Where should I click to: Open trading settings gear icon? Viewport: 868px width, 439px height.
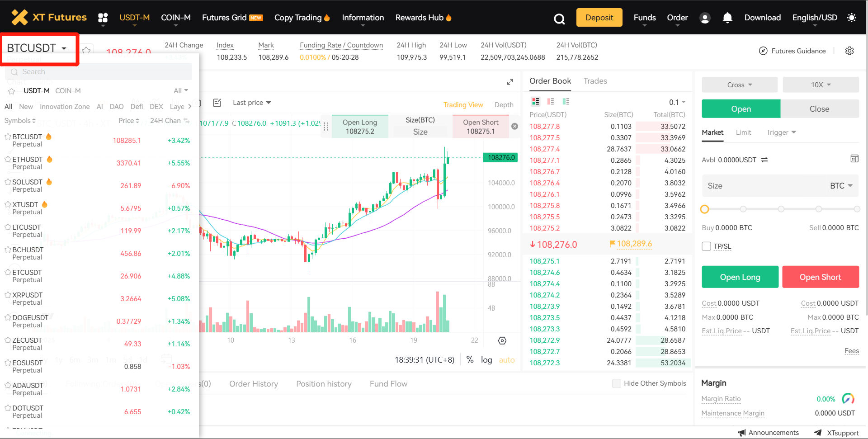pos(849,51)
